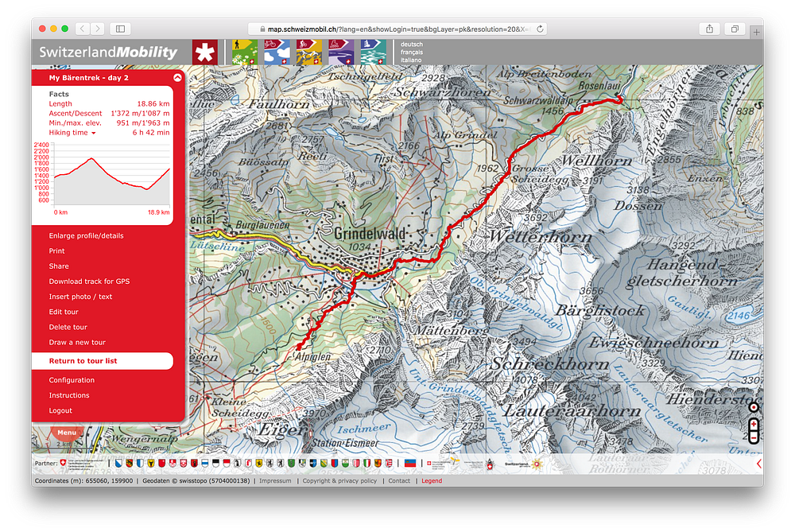Click the Safari share button
Image resolution: width=795 pixels, height=532 pixels.
coord(709,29)
